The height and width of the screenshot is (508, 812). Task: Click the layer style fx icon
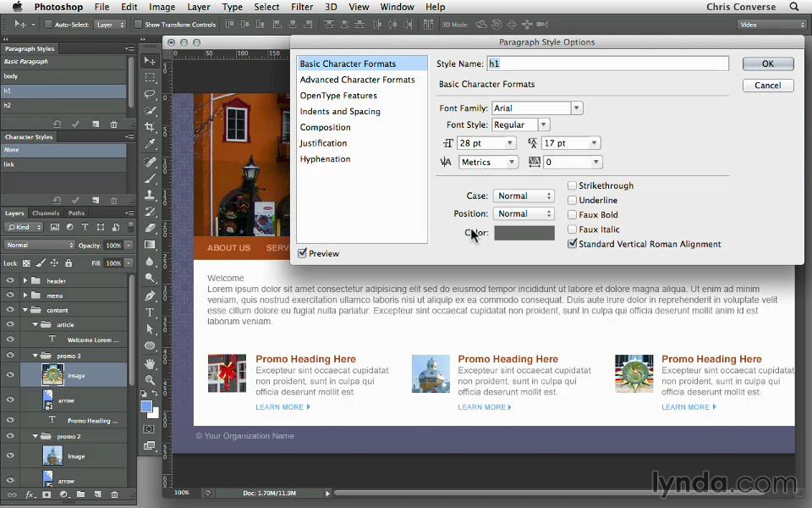(x=29, y=494)
